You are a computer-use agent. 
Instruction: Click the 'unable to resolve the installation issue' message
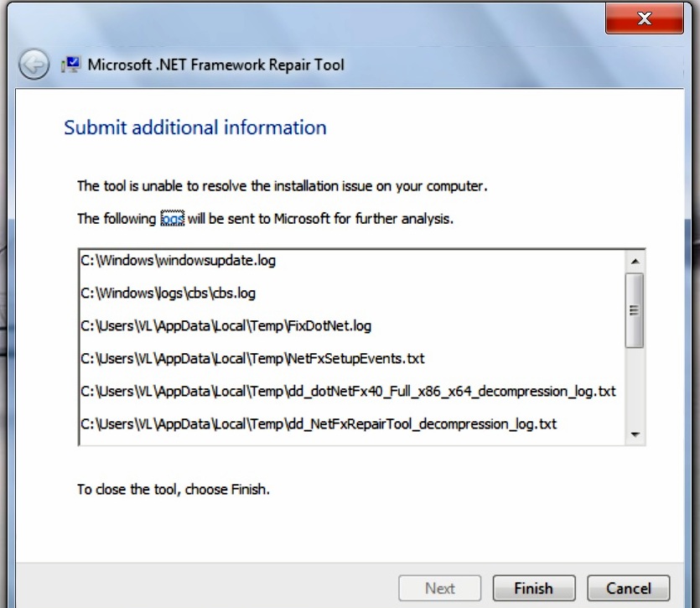[x=283, y=186]
